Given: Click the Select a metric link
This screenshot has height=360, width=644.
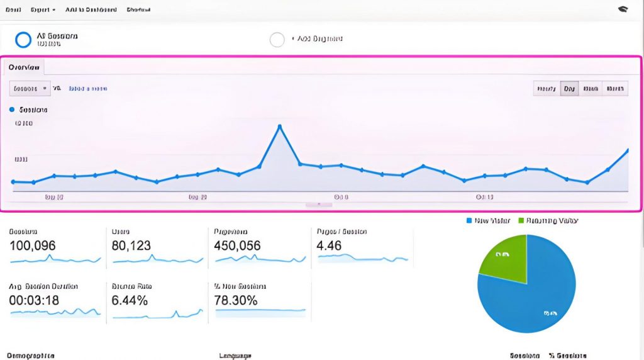Looking at the screenshot, I should pyautogui.click(x=87, y=89).
